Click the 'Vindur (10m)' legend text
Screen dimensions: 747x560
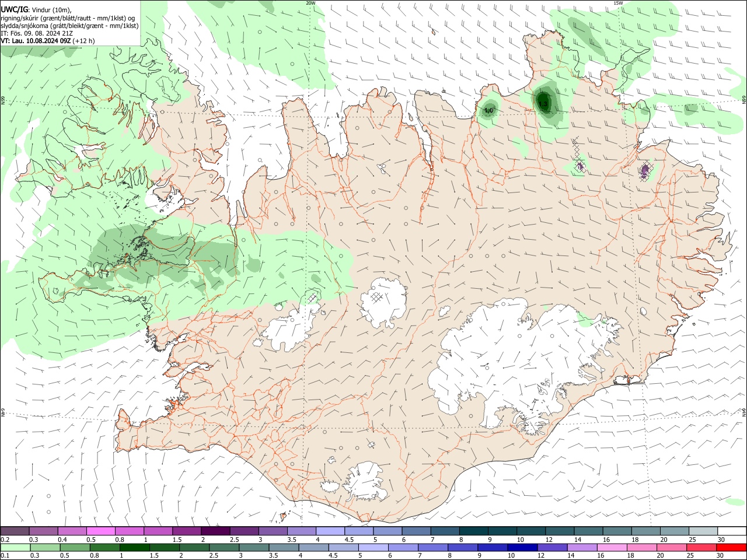pos(51,10)
